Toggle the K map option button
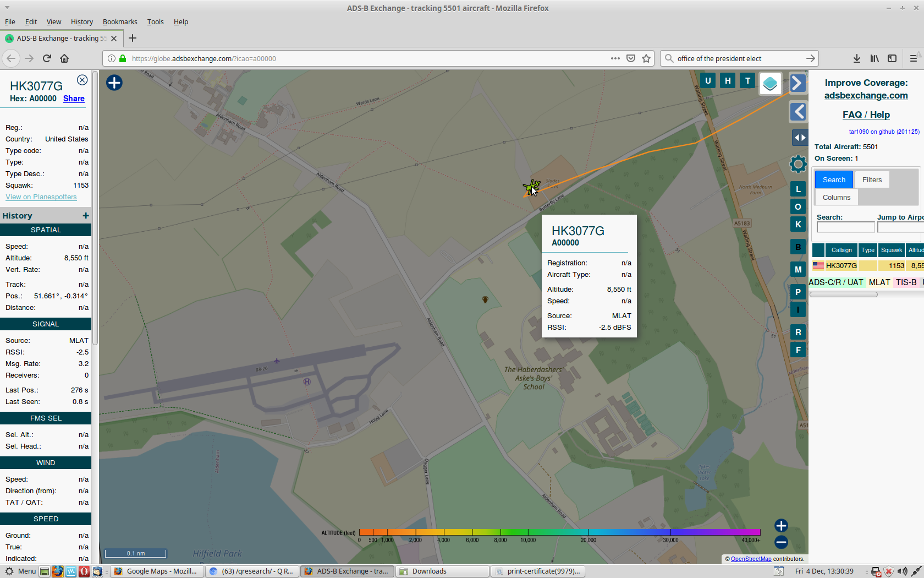The height and width of the screenshot is (578, 924). coord(798,225)
